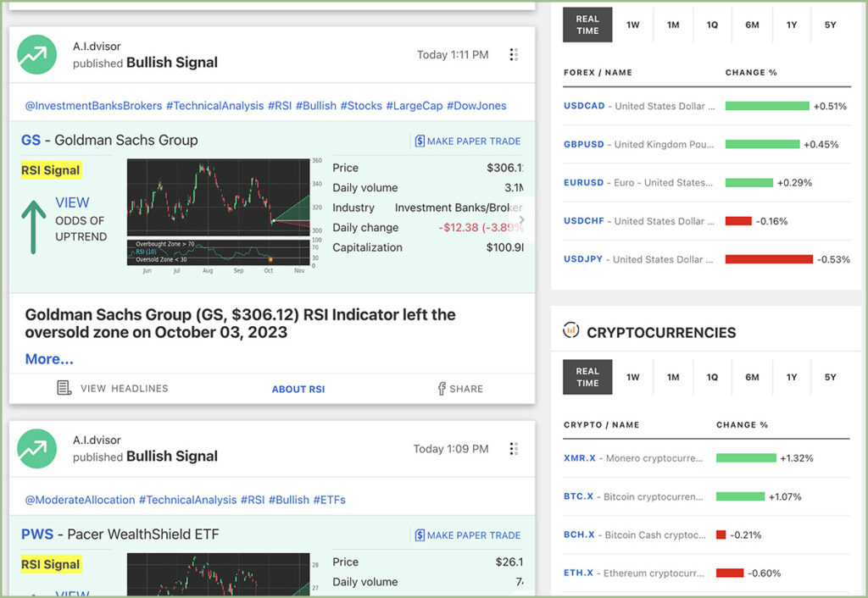Viewport: 868px width, 598px height.
Task: Click the Cryptocurrencies section icon
Action: pyautogui.click(x=570, y=330)
